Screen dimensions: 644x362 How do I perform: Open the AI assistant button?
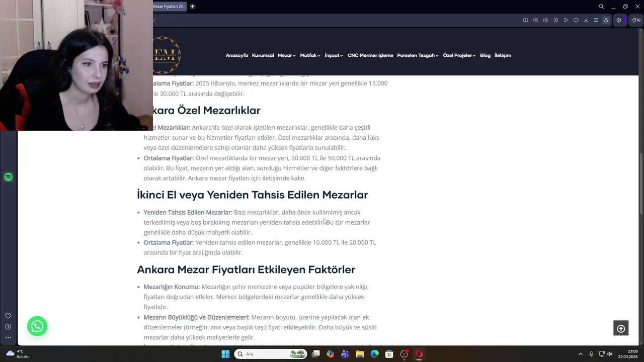[636, 20]
